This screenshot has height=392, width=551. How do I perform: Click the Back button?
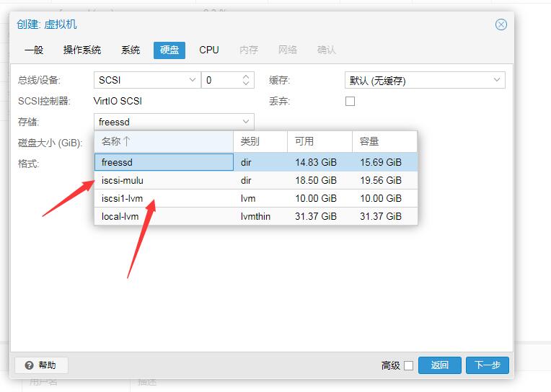click(x=440, y=365)
